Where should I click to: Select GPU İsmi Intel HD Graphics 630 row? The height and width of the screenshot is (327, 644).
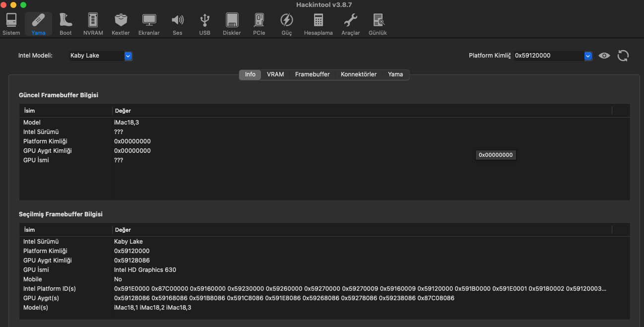(324, 269)
